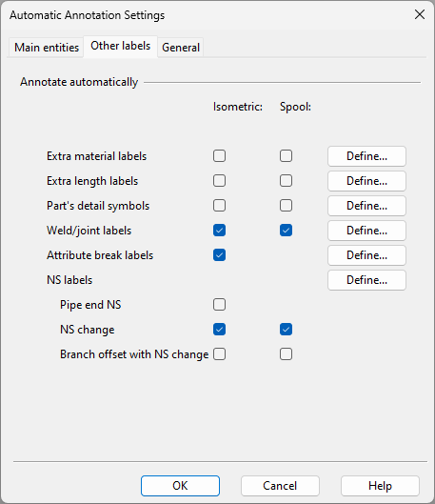The width and height of the screenshot is (435, 504).
Task: Tick Isometric Extra length labels checkbox
Action: [219, 181]
